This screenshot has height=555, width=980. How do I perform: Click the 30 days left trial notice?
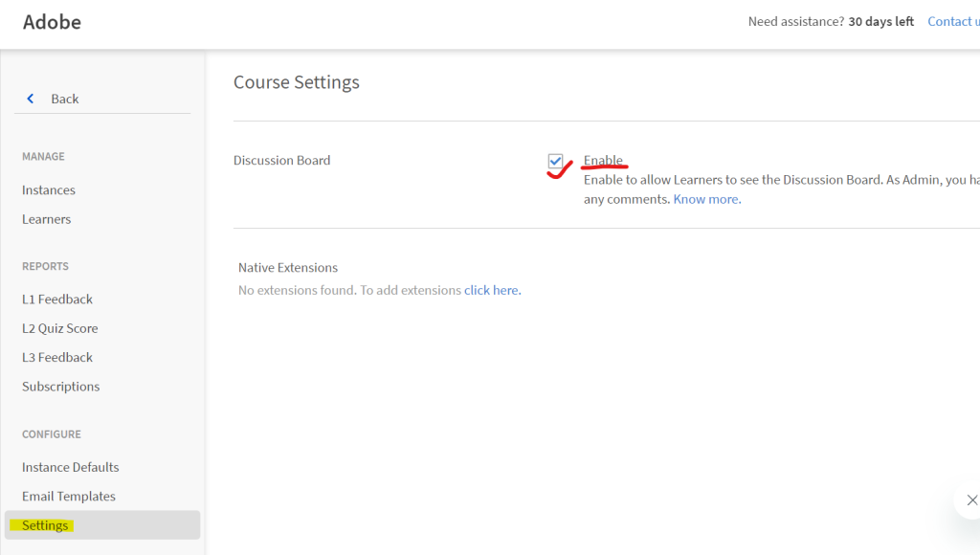point(880,21)
